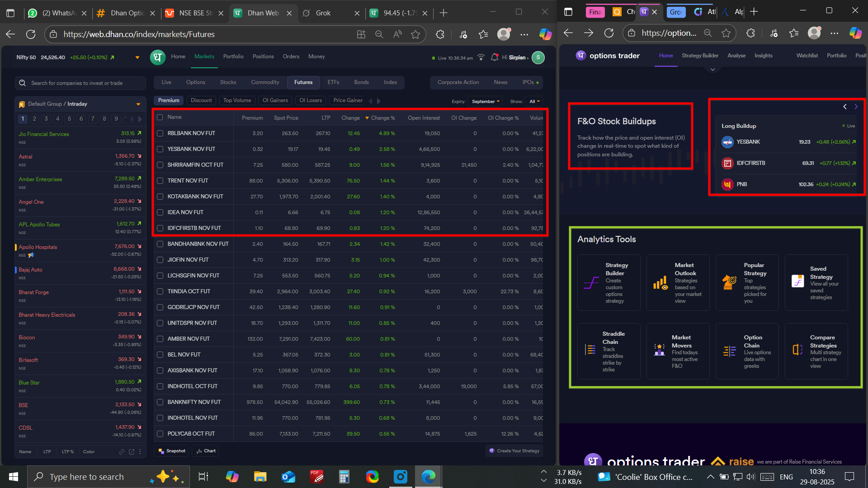Image resolution: width=868 pixels, height=488 pixels.
Task: Click the Option Chain tool icon
Action: [x=729, y=351]
